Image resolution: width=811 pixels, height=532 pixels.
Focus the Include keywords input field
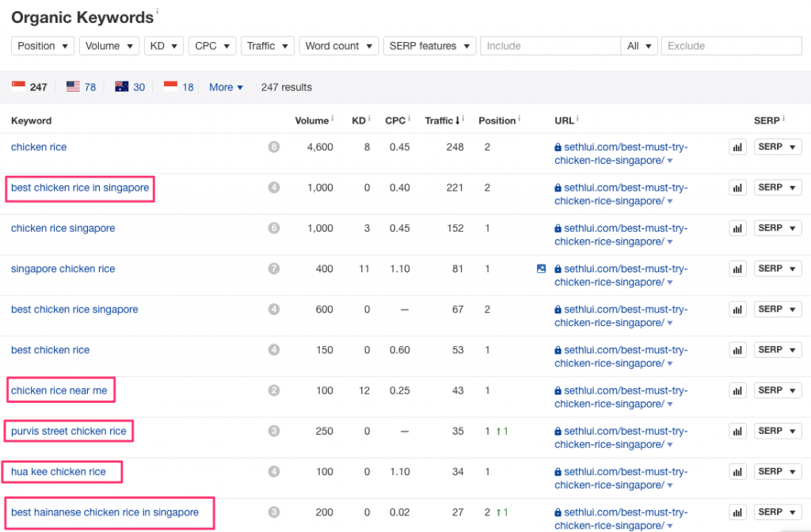[x=550, y=46]
